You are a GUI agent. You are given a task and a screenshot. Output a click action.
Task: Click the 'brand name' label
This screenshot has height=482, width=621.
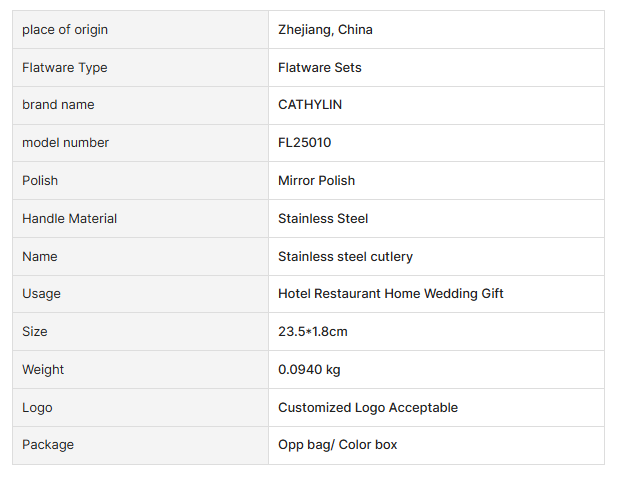pyautogui.click(x=58, y=105)
